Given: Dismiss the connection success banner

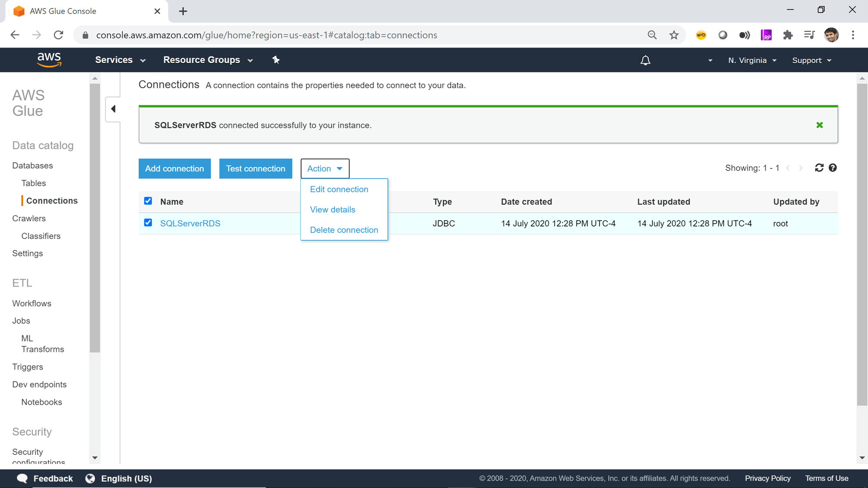Looking at the screenshot, I should (819, 125).
